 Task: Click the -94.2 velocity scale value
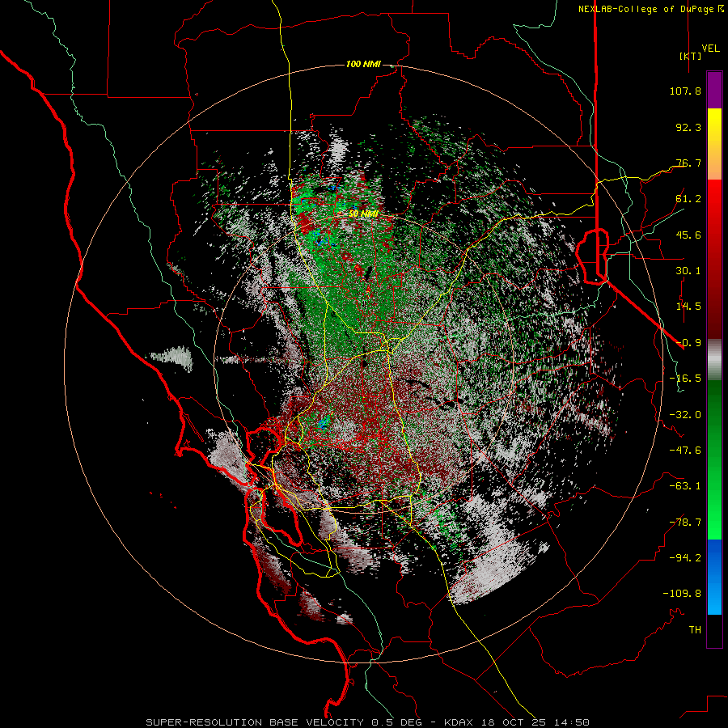point(685,558)
